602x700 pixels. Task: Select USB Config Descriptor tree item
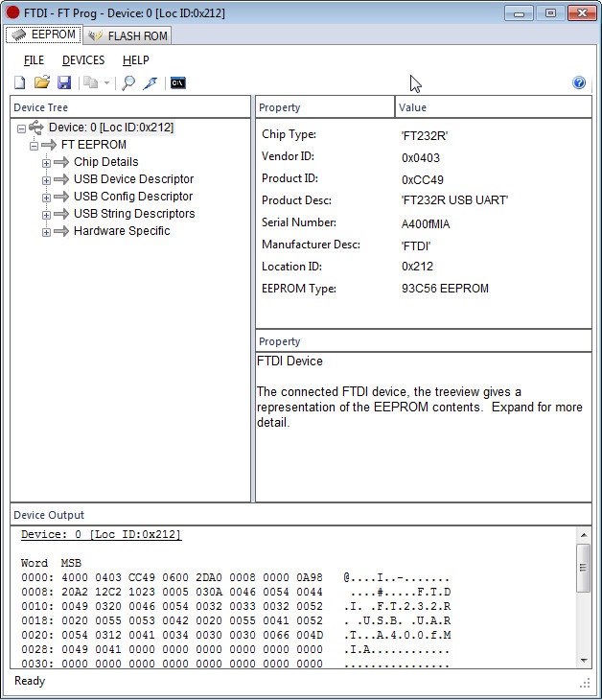(133, 197)
